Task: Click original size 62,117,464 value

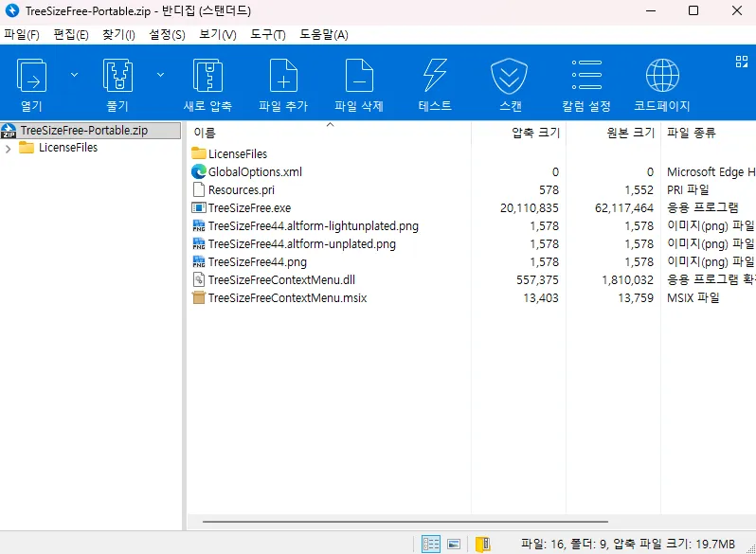Action: click(624, 207)
